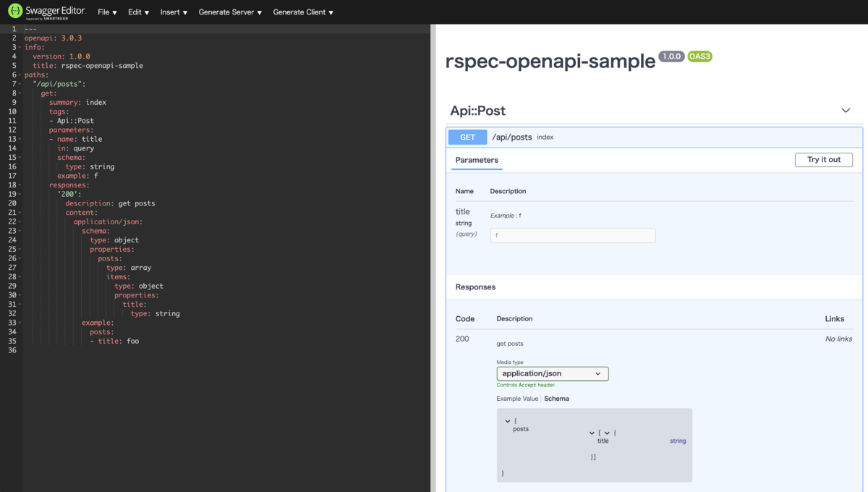This screenshot has height=492, width=868.
Task: Click the '- Api::Post' code line
Action: point(72,121)
